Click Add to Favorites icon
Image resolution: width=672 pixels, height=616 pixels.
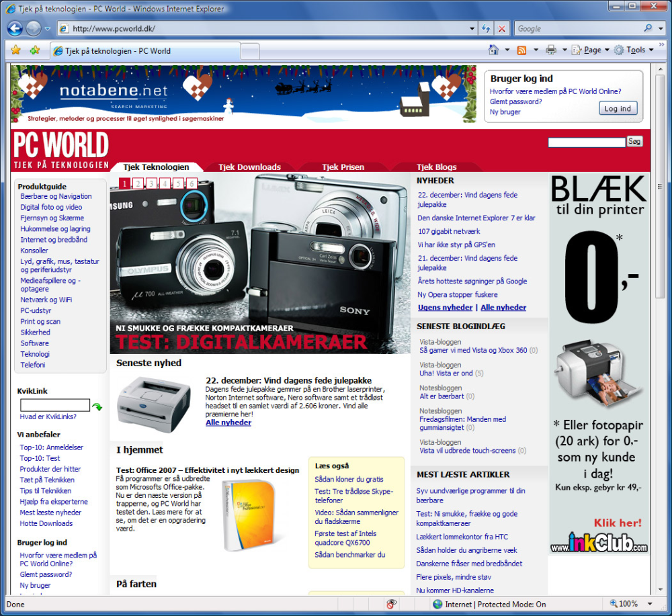[35, 50]
